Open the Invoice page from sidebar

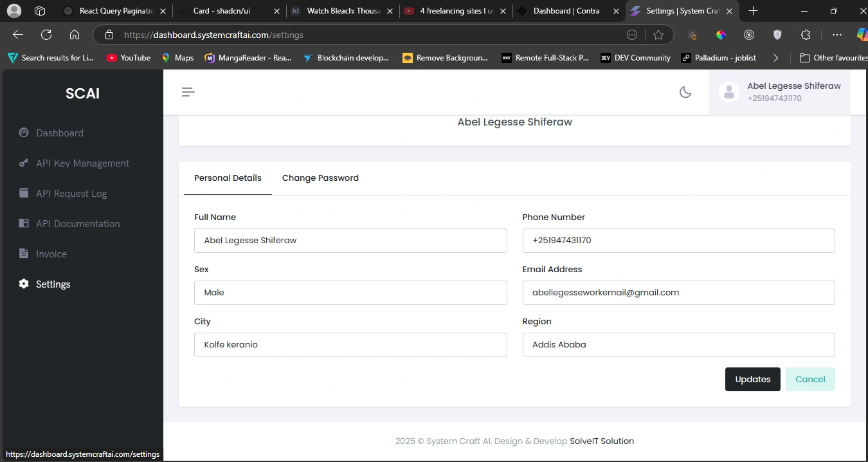[x=51, y=254]
